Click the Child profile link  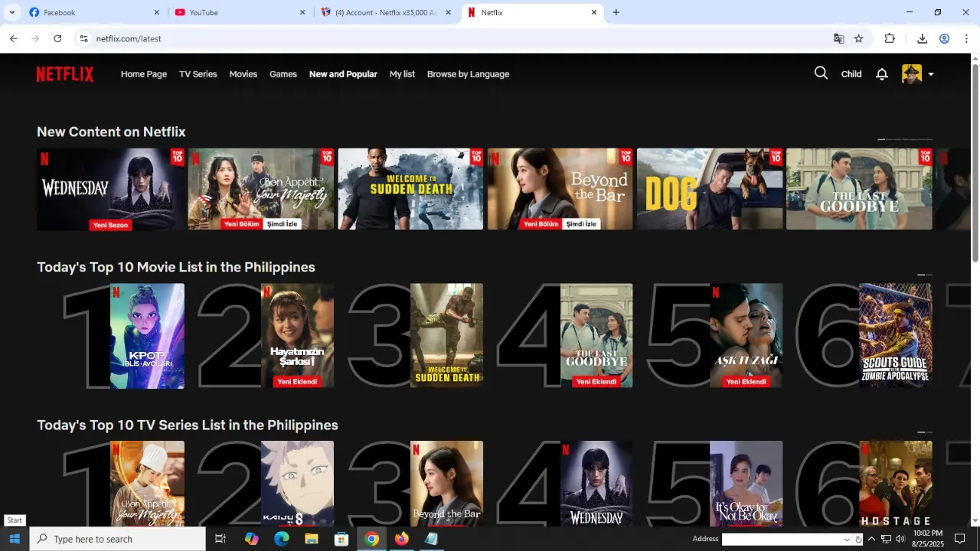[x=851, y=74]
